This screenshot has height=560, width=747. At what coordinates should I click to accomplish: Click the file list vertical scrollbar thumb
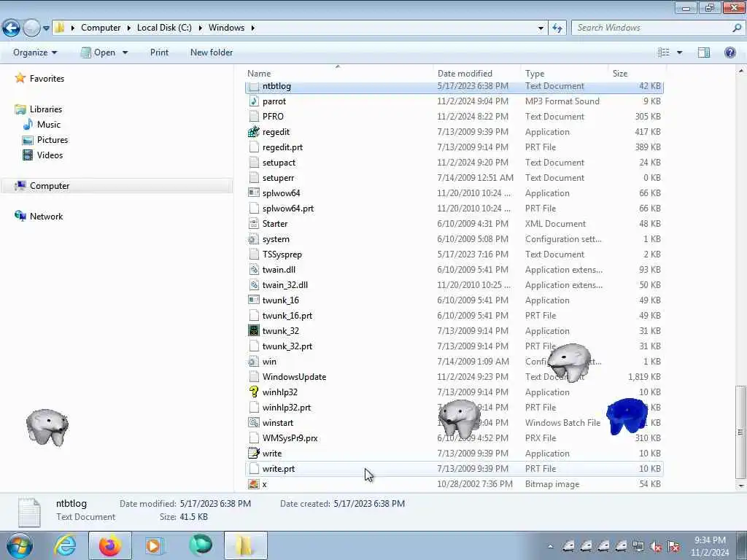740,432
